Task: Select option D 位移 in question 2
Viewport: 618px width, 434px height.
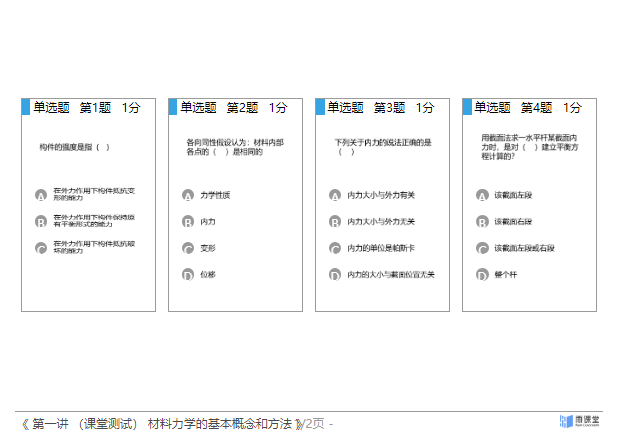Action: pos(188,274)
